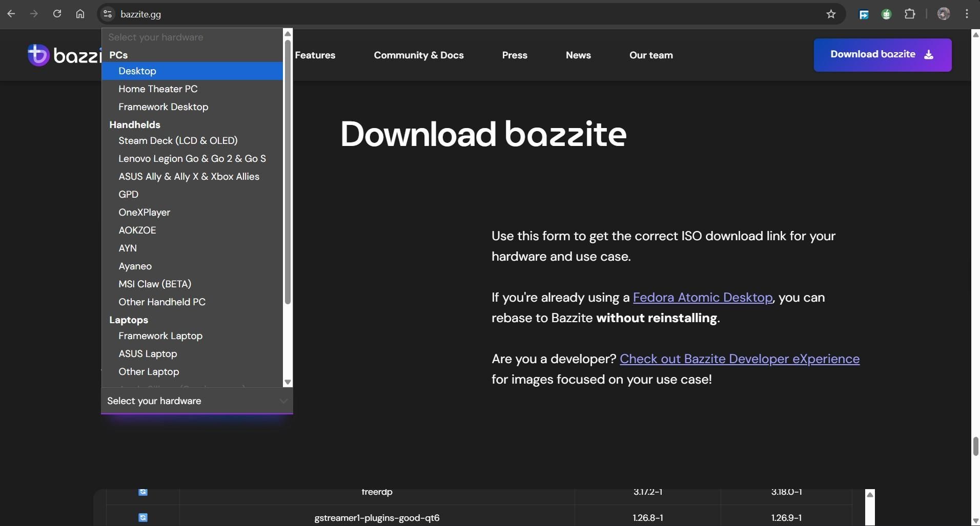Open the Fedora Atomic Desktop link

click(703, 298)
